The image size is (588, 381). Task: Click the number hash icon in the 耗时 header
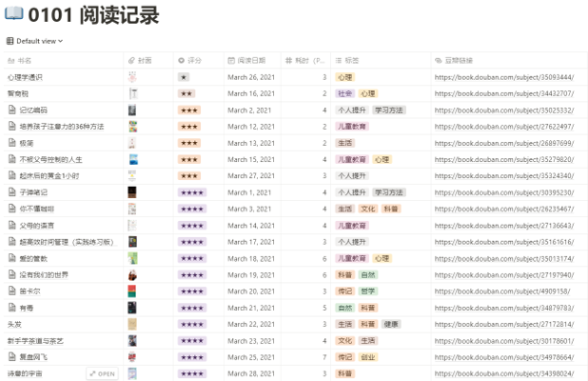point(288,60)
